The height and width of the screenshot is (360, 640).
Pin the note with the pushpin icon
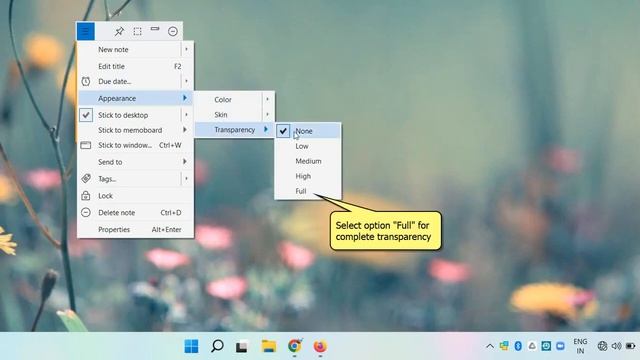[119, 31]
